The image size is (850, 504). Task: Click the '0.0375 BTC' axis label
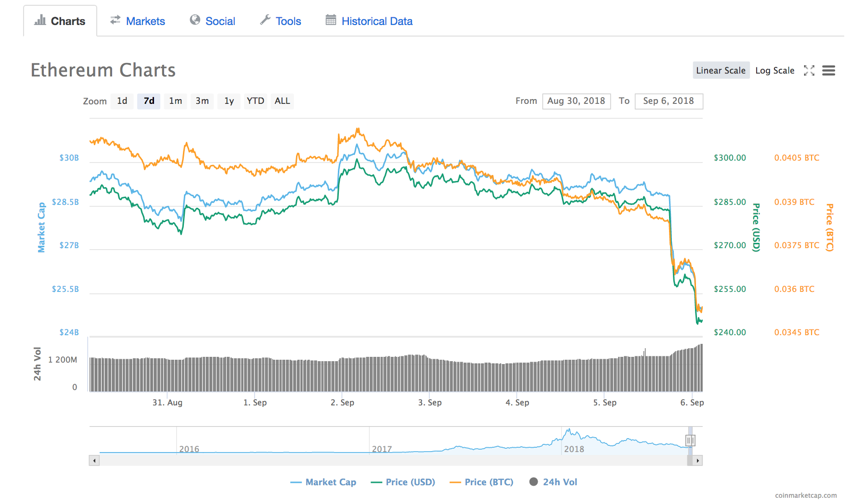797,245
